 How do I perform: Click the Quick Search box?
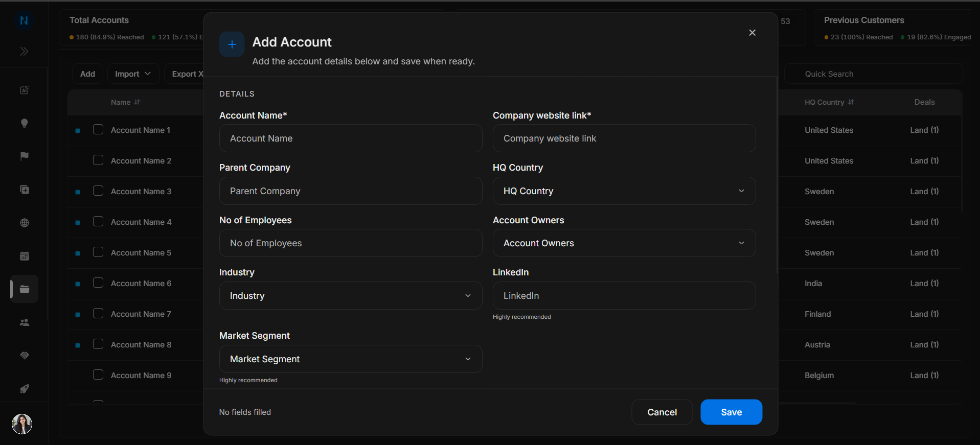(x=873, y=74)
